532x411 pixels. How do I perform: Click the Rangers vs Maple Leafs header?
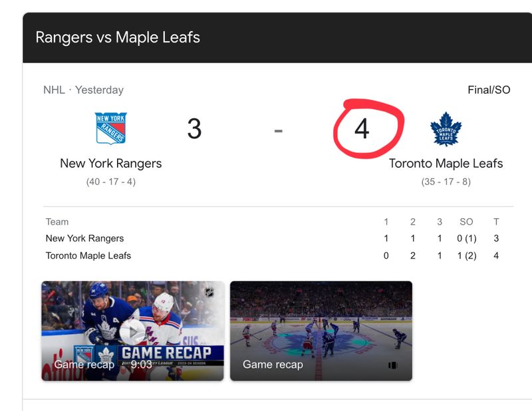118,37
